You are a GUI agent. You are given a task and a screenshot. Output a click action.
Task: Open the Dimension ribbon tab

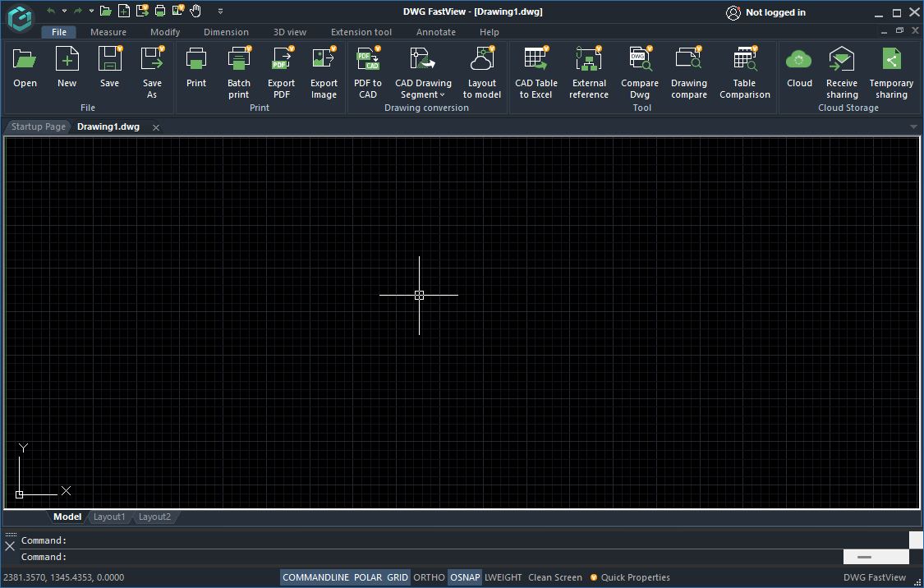(227, 32)
